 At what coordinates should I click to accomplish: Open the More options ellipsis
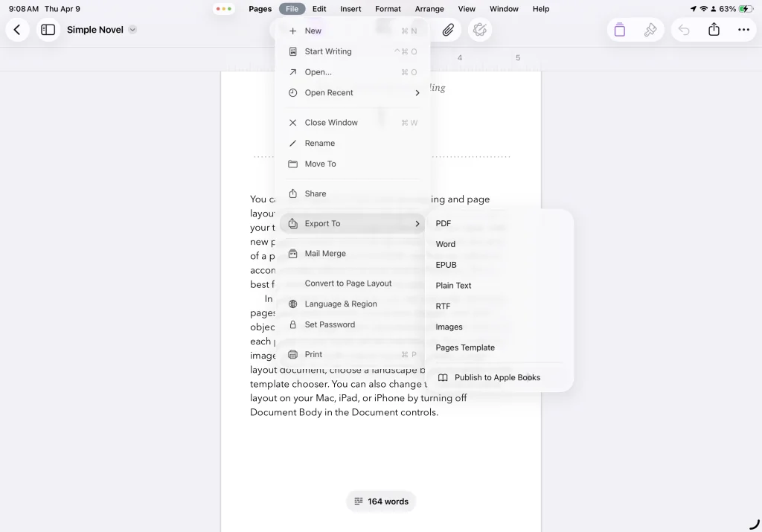tap(743, 30)
